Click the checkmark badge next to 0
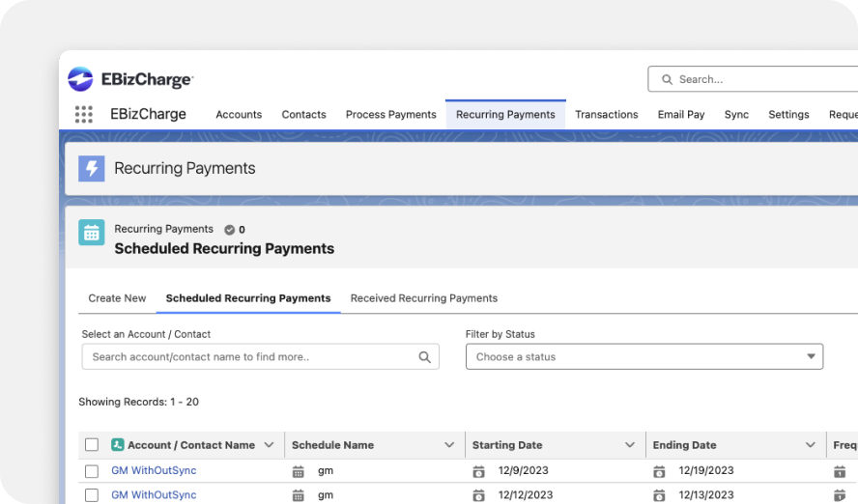Image resolution: width=858 pixels, height=504 pixels. [230, 230]
